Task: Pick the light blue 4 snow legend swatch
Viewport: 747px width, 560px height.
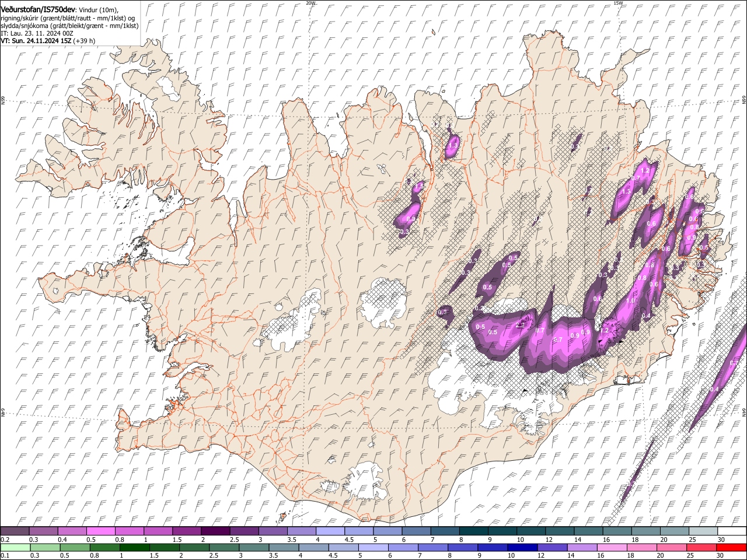Action: [330, 531]
